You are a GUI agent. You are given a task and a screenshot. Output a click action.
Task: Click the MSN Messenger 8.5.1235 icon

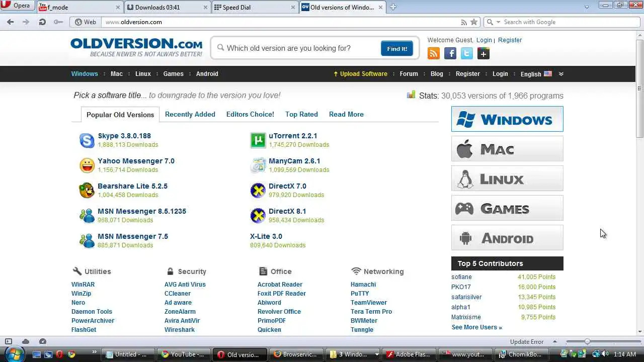[x=87, y=216]
